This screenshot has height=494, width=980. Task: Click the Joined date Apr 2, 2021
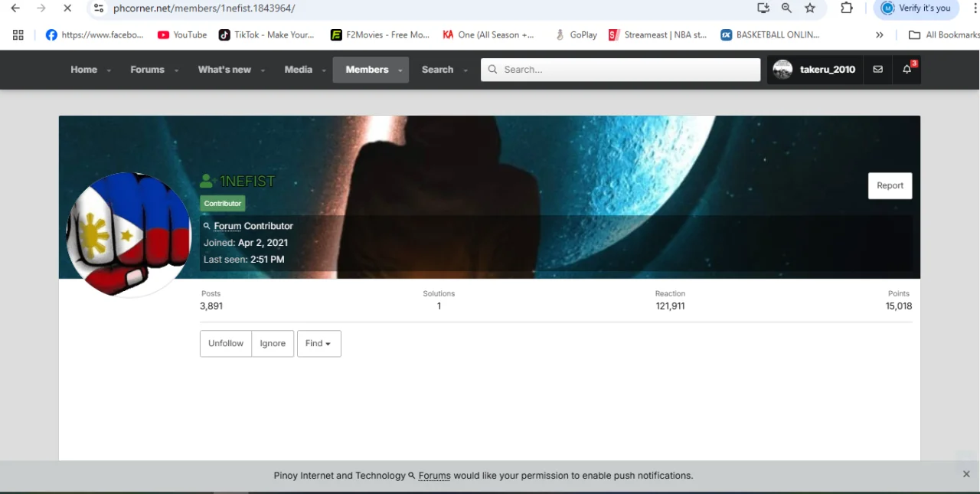click(263, 243)
